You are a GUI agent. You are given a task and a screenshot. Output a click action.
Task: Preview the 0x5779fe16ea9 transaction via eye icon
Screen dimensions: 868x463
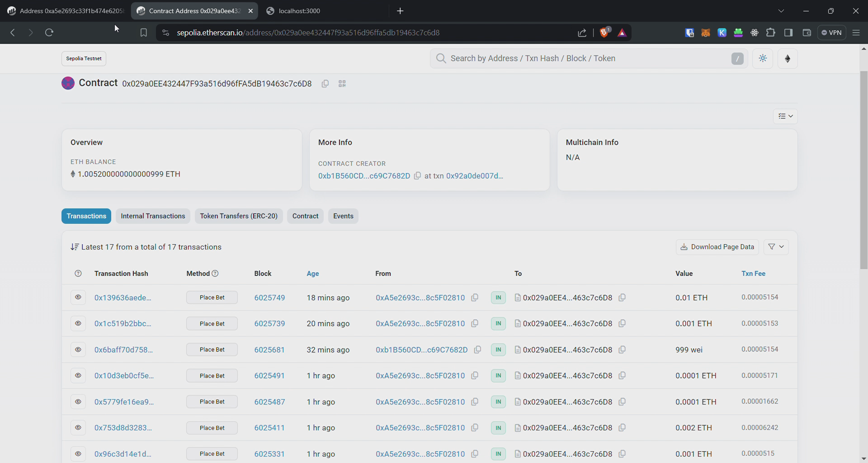[78, 402]
